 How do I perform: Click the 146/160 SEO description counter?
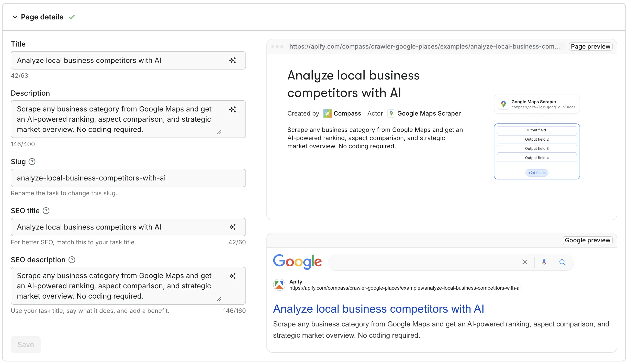234,311
